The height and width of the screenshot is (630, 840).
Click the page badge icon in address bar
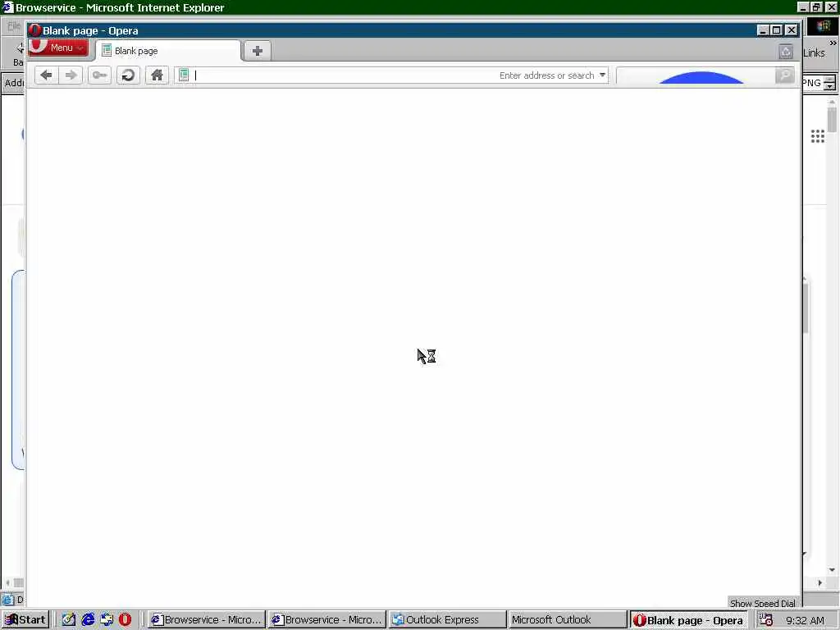184,75
